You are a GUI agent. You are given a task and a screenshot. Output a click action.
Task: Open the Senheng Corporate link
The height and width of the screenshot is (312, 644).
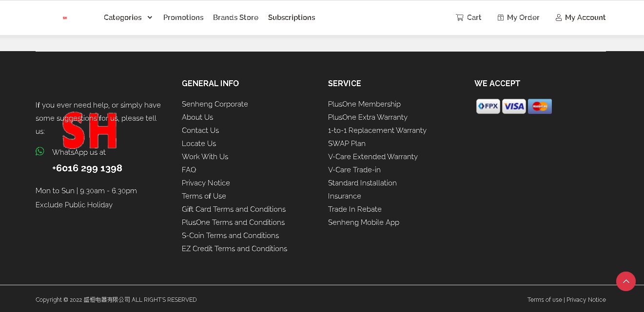coord(215,104)
